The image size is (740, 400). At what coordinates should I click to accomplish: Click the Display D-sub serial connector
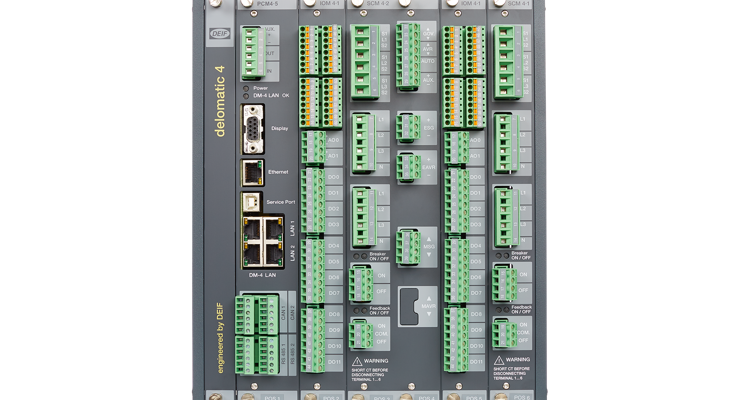click(252, 129)
